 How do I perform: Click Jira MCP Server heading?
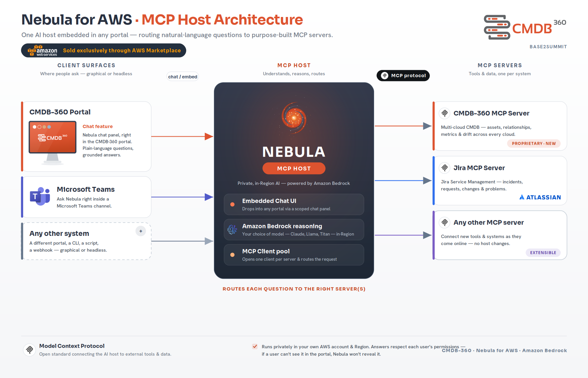click(x=479, y=168)
